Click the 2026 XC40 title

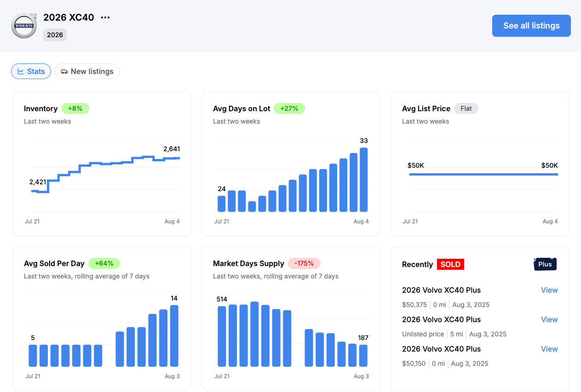click(69, 17)
